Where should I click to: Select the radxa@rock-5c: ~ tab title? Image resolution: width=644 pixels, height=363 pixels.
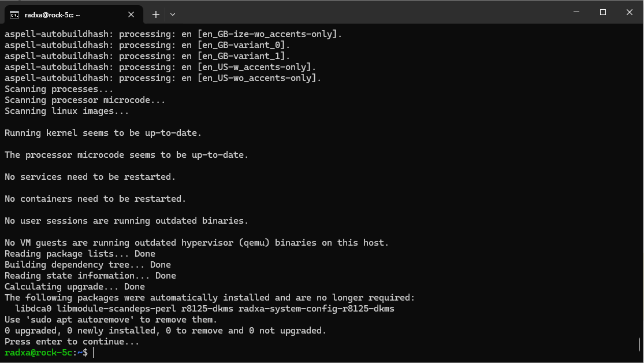[x=52, y=15]
